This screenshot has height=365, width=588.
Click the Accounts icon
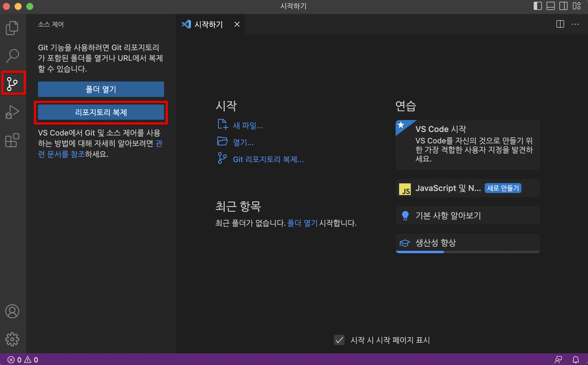pyautogui.click(x=12, y=311)
